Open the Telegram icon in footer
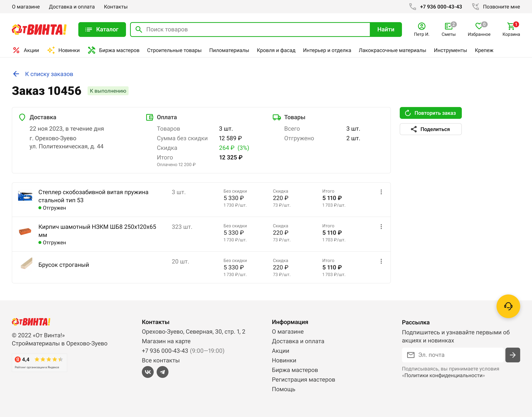This screenshot has width=532, height=417. pyautogui.click(x=162, y=372)
